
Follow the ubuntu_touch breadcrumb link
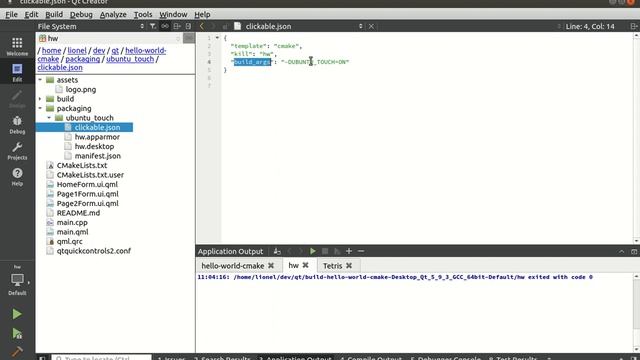point(130,59)
